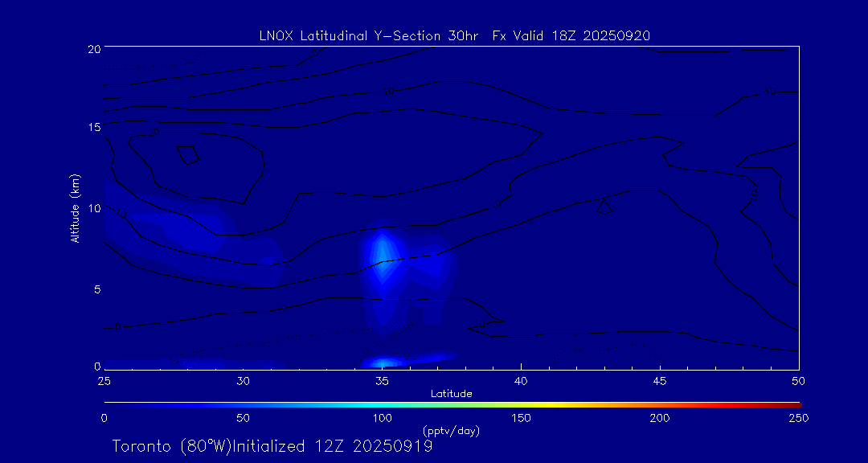The image size is (868, 463).
Task: Click the colorbar tick label "100"
Action: [382, 418]
